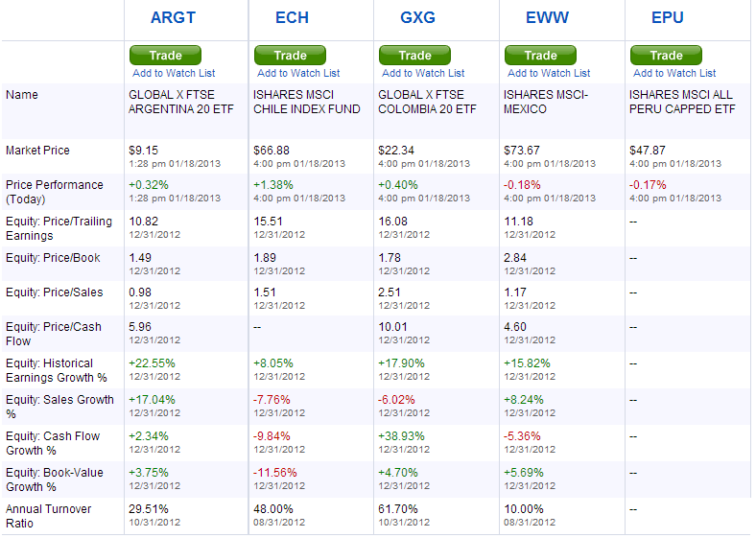The image size is (756, 538).
Task: Select the -7.76% sales growth value
Action: (272, 400)
